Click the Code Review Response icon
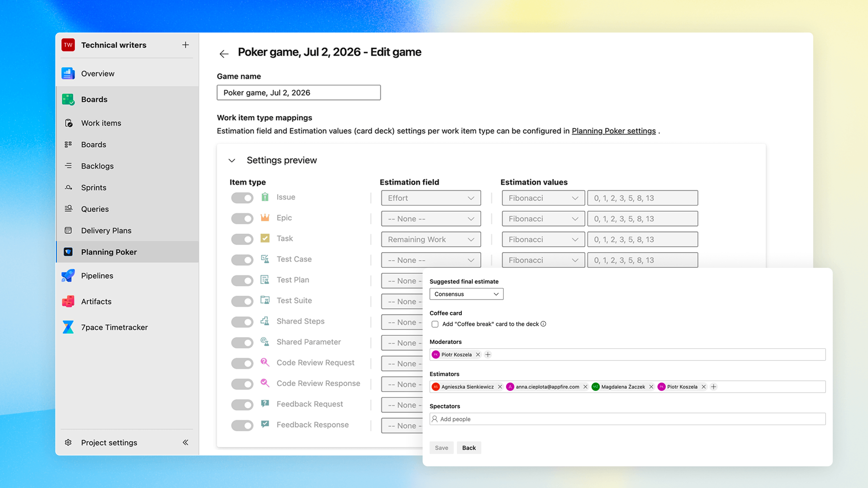 pos(265,383)
